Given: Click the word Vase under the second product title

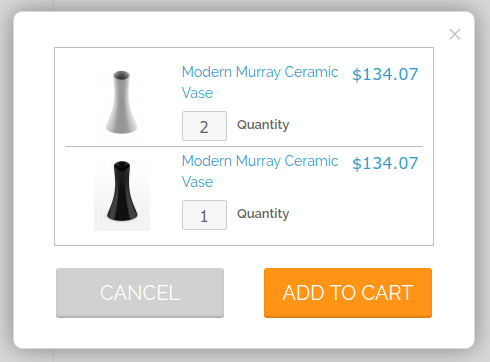Looking at the screenshot, I should tap(197, 182).
